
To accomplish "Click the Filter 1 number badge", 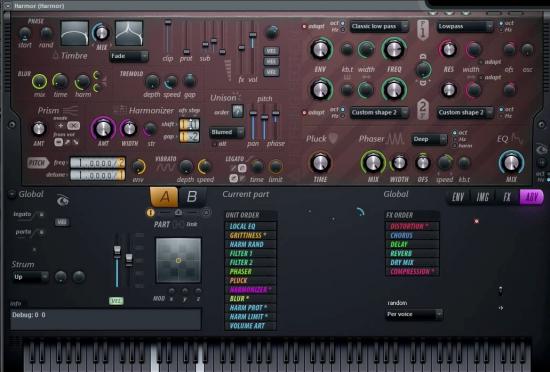I will point(423,30).
